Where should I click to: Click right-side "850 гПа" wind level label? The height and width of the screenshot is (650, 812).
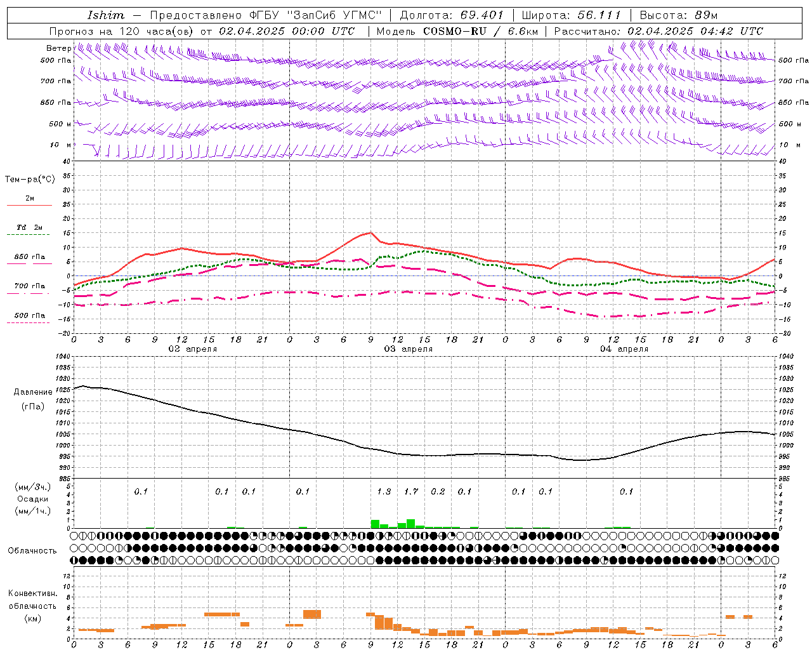(x=794, y=102)
